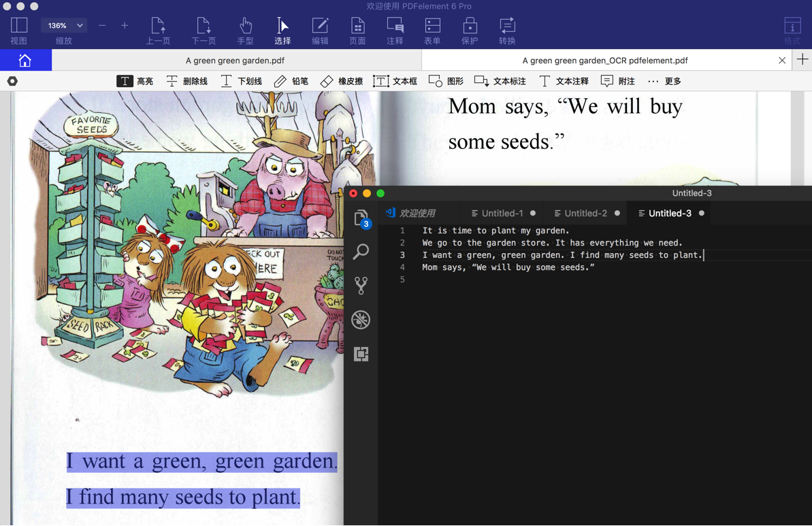The width and height of the screenshot is (812, 526).
Task: Click the green maximize button of VS Code window
Action: [380, 193]
